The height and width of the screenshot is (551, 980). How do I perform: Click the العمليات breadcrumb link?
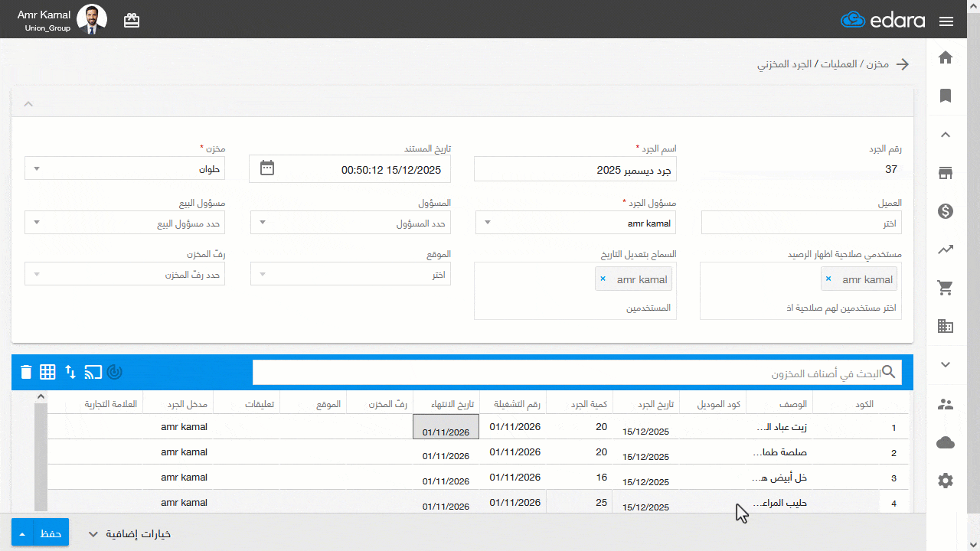point(838,64)
